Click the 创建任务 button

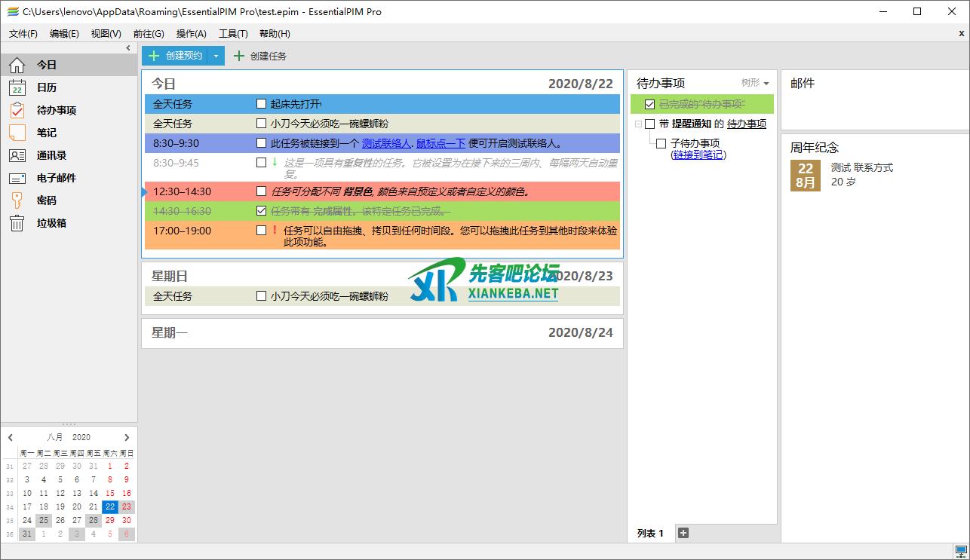coord(259,56)
